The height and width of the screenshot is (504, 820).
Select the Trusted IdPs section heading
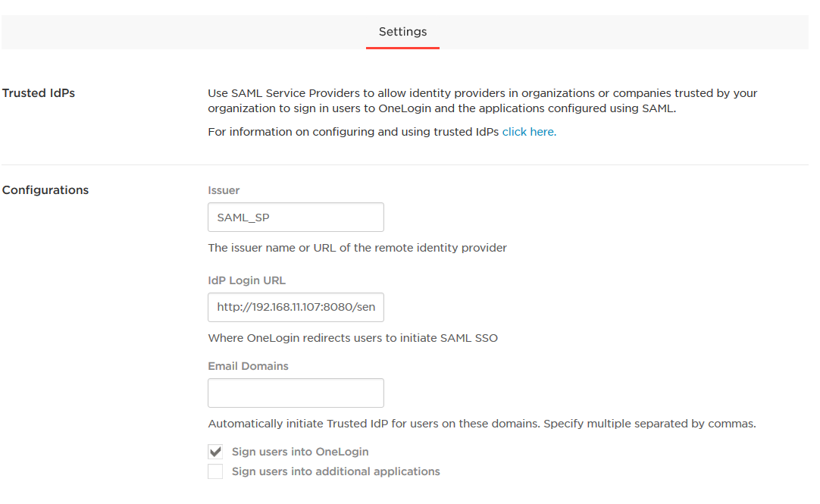[39, 93]
